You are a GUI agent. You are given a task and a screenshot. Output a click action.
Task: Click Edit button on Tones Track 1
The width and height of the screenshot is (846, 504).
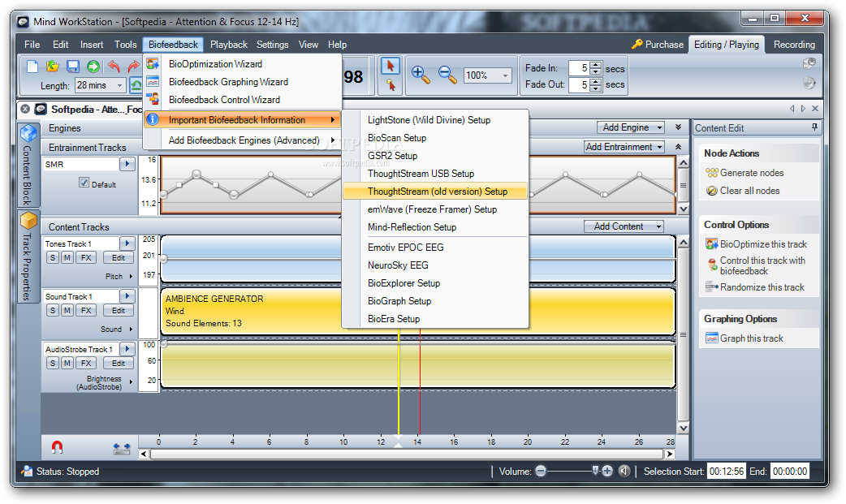pos(119,258)
